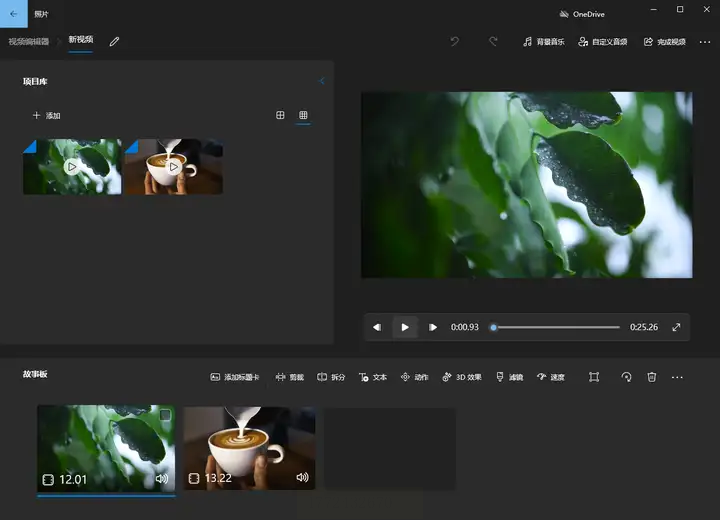720x520 pixels.
Task: Rotate the clip using the rotate icon
Action: [x=626, y=377]
